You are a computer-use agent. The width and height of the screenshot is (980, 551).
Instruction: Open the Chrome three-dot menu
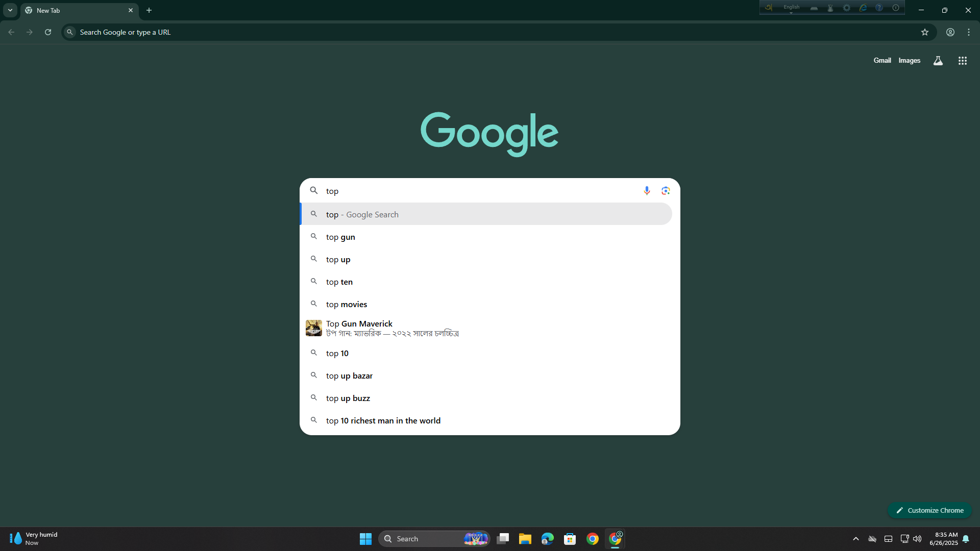[969, 32]
